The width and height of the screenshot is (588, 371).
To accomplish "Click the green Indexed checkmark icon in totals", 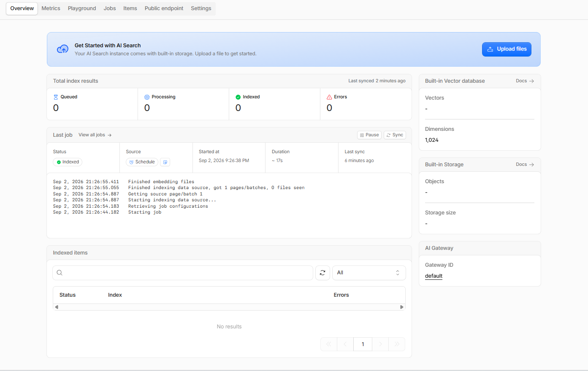I will tap(238, 97).
